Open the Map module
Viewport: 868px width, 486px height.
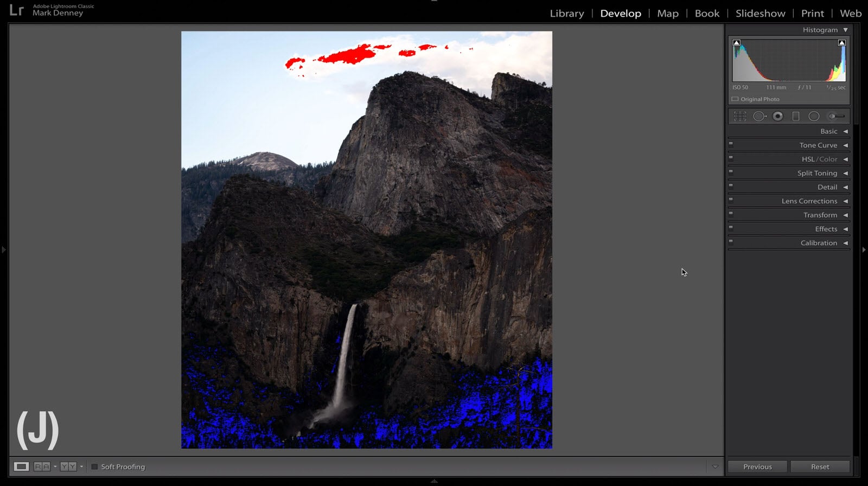pos(668,14)
